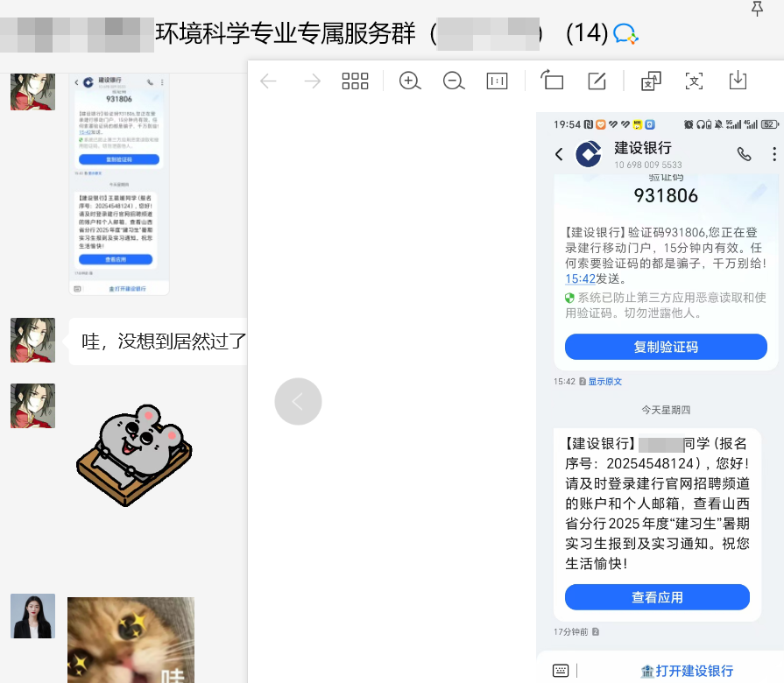This screenshot has height=683, width=784.
Task: Open the 显示原文 link
Action: [604, 382]
